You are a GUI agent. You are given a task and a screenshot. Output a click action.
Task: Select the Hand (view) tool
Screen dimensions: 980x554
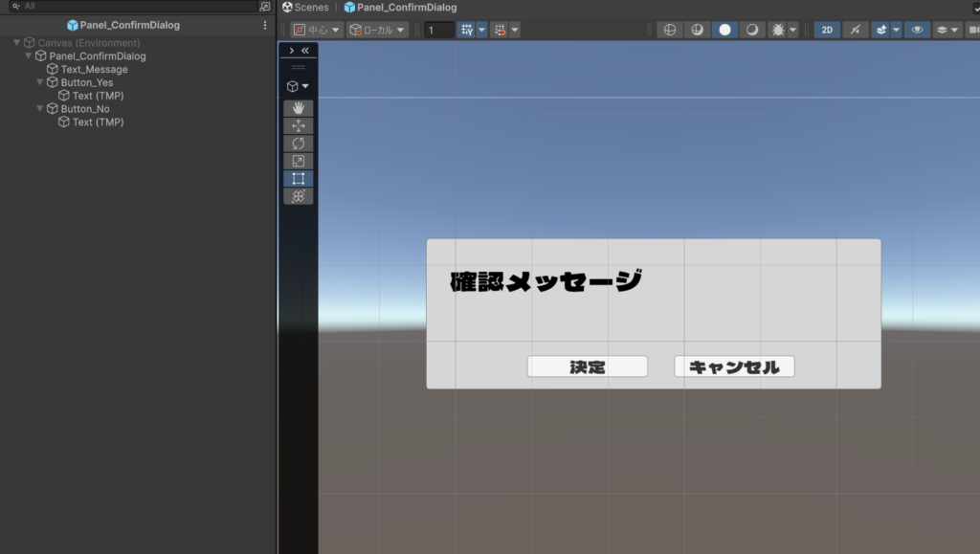pos(298,108)
